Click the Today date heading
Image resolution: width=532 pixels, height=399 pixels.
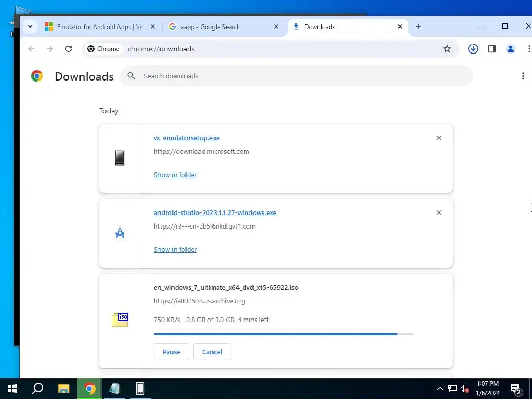pyautogui.click(x=109, y=111)
